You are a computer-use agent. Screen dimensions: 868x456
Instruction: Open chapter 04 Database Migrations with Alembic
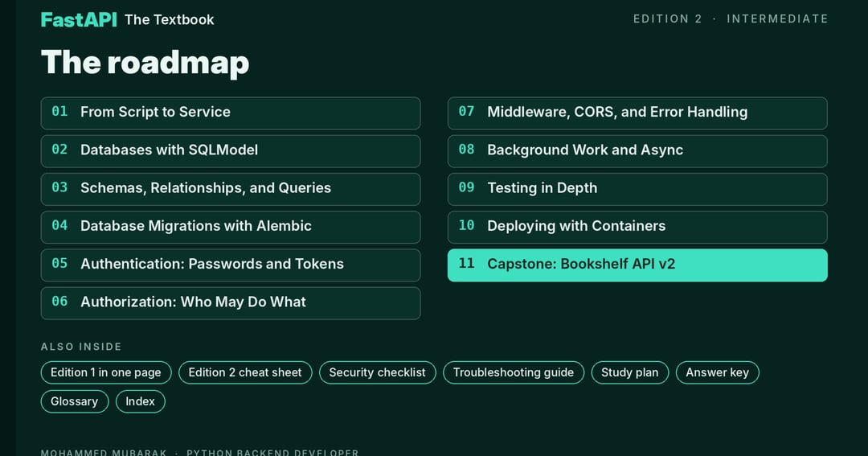click(x=231, y=227)
